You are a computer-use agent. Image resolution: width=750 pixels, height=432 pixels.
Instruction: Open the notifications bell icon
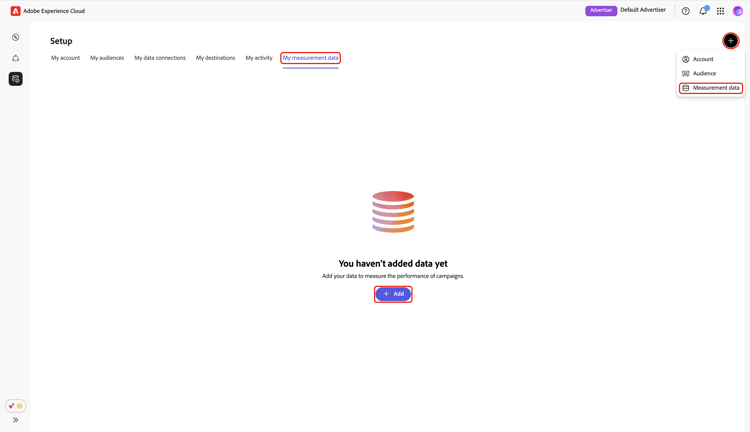[703, 11]
